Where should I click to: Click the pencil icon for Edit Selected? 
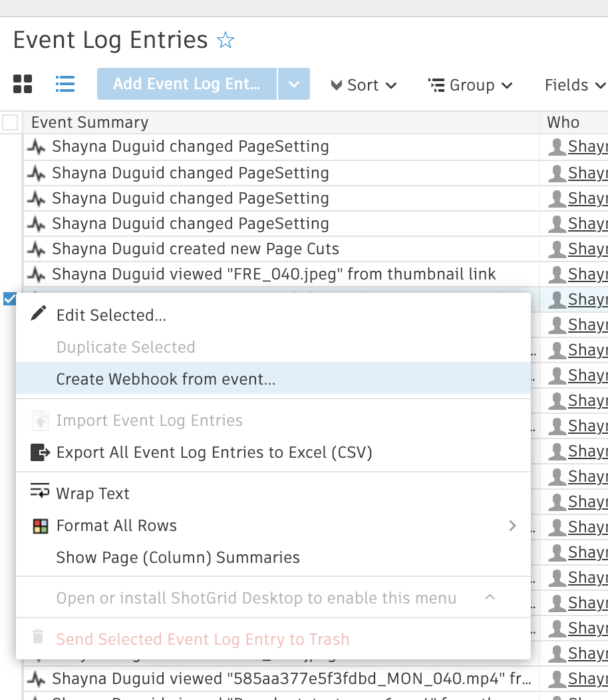(x=39, y=314)
